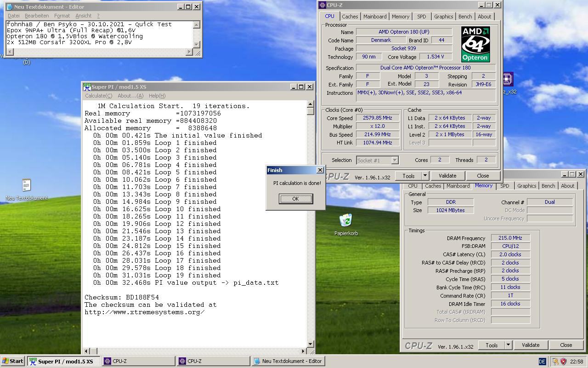The width and height of the screenshot is (588, 368).
Task: Open the Help(H) menu in Super PI
Action: 157,96
